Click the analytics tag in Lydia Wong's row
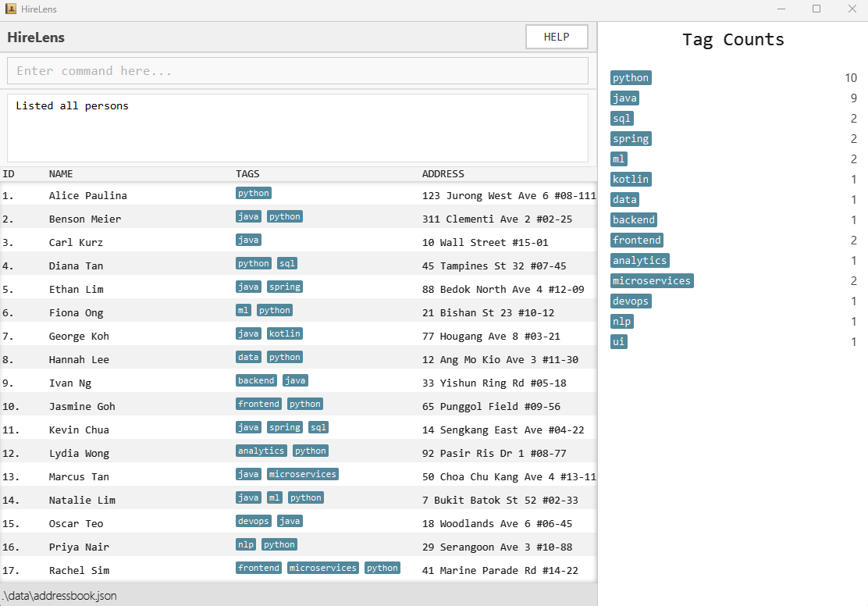The height and width of the screenshot is (606, 868). click(261, 451)
